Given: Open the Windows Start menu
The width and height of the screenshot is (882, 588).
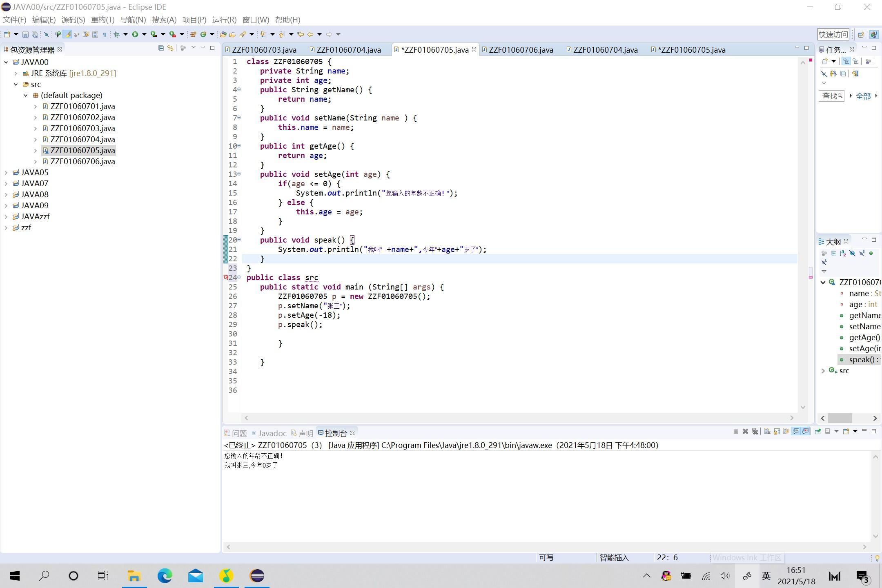Looking at the screenshot, I should [15, 576].
